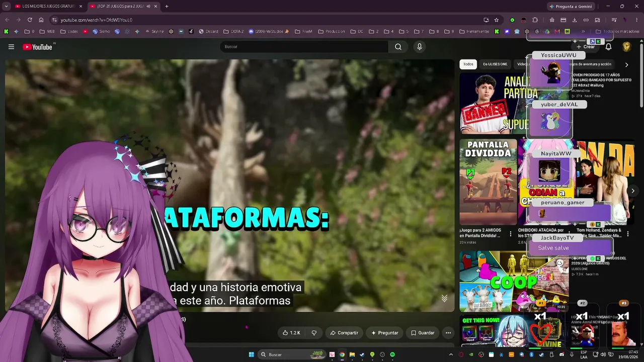Open more actions menu under the video
The image size is (644, 362).
pyautogui.click(x=448, y=333)
